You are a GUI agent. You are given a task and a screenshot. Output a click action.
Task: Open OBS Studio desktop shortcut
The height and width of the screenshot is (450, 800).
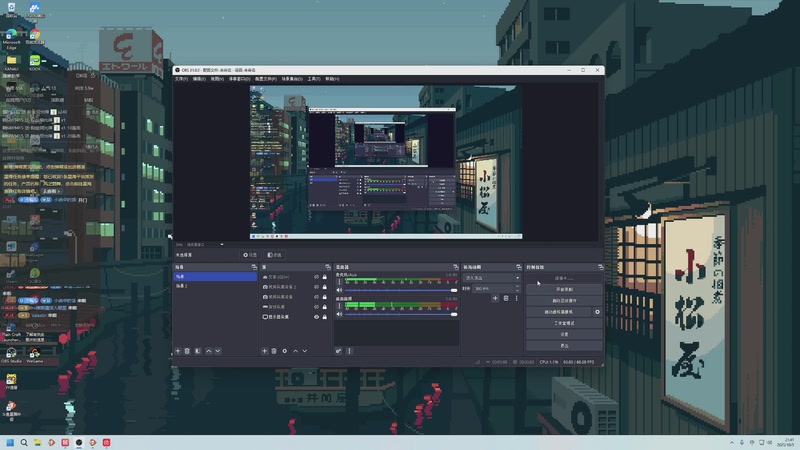point(11,355)
